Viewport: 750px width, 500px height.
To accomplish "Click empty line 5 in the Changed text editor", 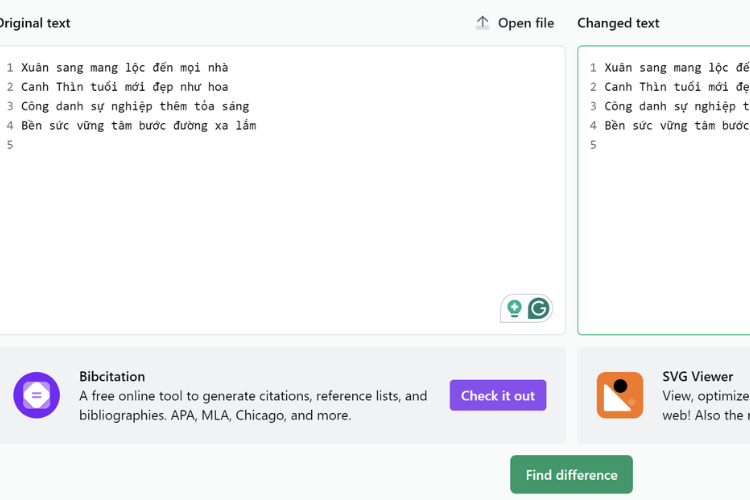I will click(676, 144).
